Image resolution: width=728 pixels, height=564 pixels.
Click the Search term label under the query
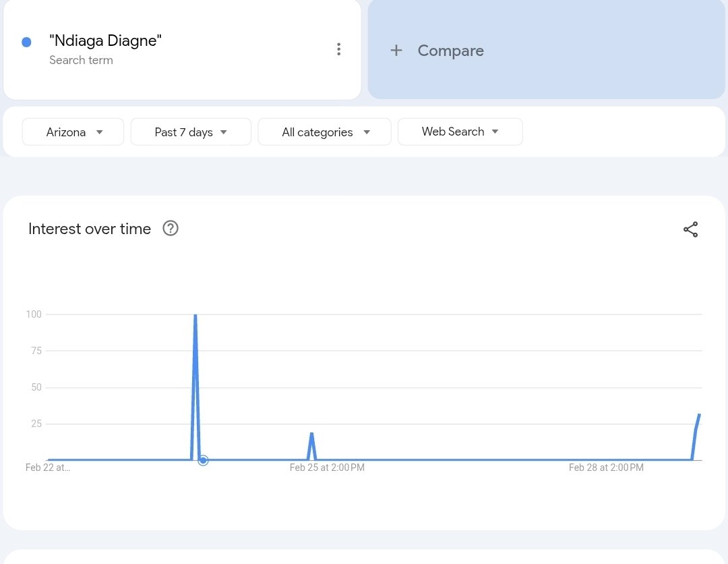coord(82,61)
